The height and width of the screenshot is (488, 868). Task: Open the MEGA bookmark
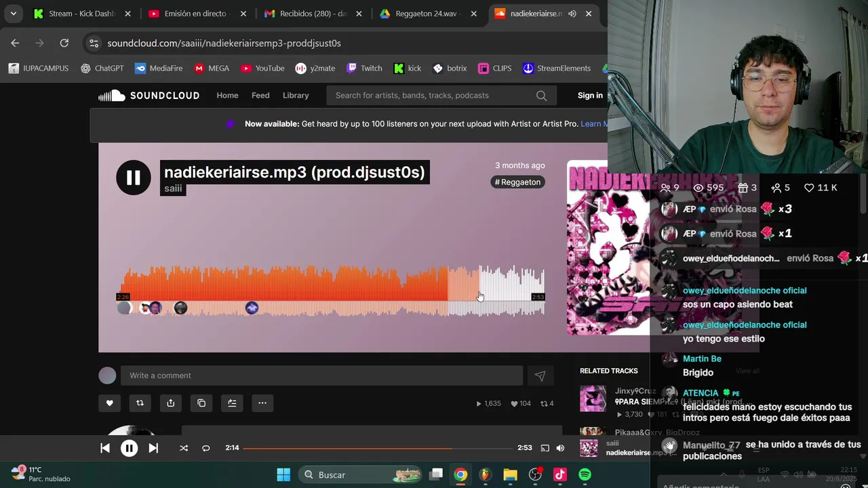pos(212,68)
